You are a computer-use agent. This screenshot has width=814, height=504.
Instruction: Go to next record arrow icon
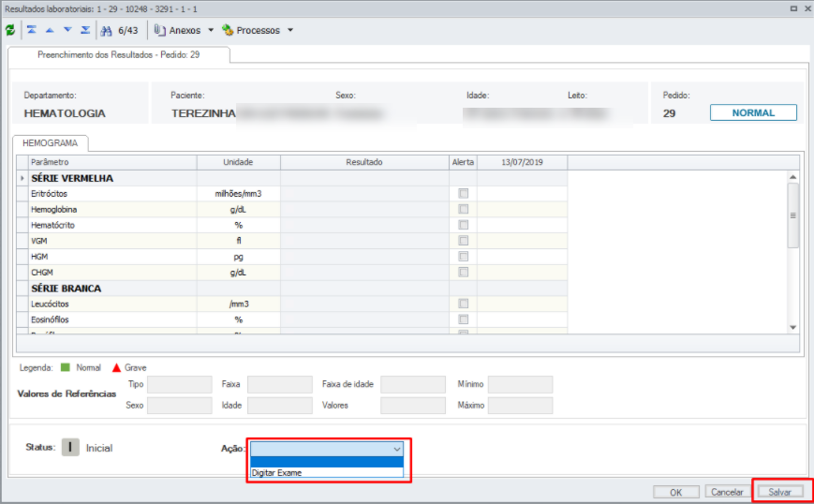coord(67,30)
